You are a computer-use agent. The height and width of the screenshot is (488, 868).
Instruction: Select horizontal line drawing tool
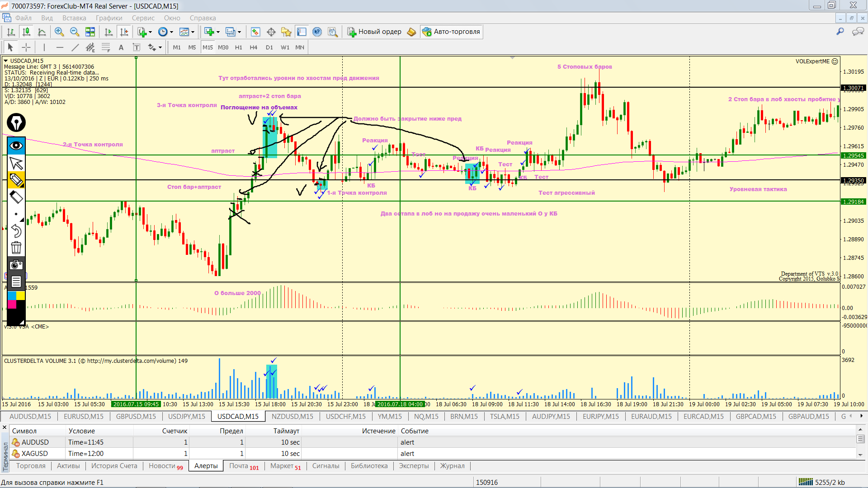coord(60,47)
